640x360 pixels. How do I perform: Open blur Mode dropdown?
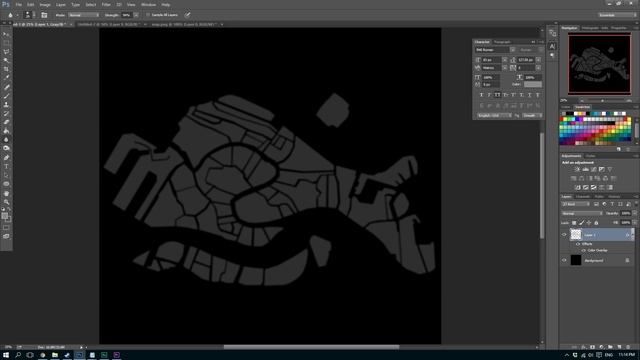coord(84,15)
